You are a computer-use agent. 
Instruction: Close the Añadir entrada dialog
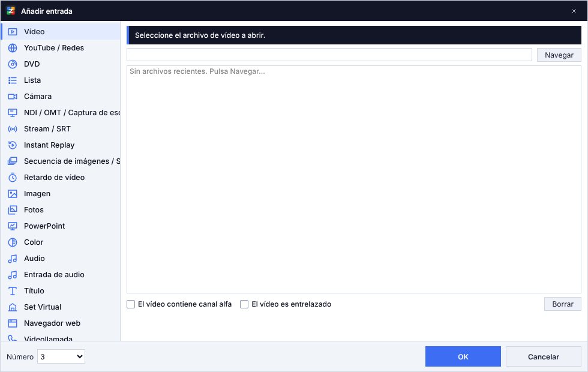click(x=574, y=11)
